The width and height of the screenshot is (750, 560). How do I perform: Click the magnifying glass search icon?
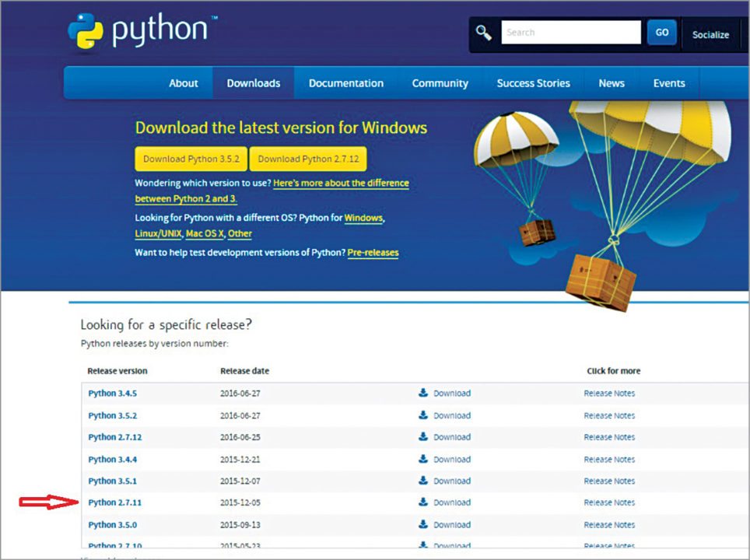pos(485,33)
